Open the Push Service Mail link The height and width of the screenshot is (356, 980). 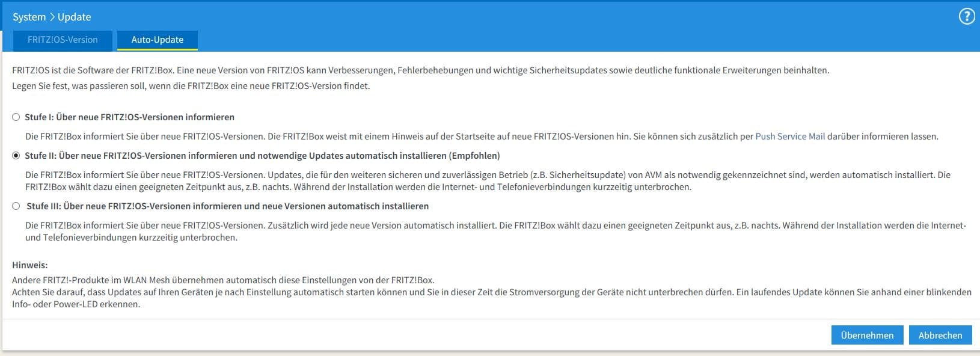pyautogui.click(x=789, y=137)
